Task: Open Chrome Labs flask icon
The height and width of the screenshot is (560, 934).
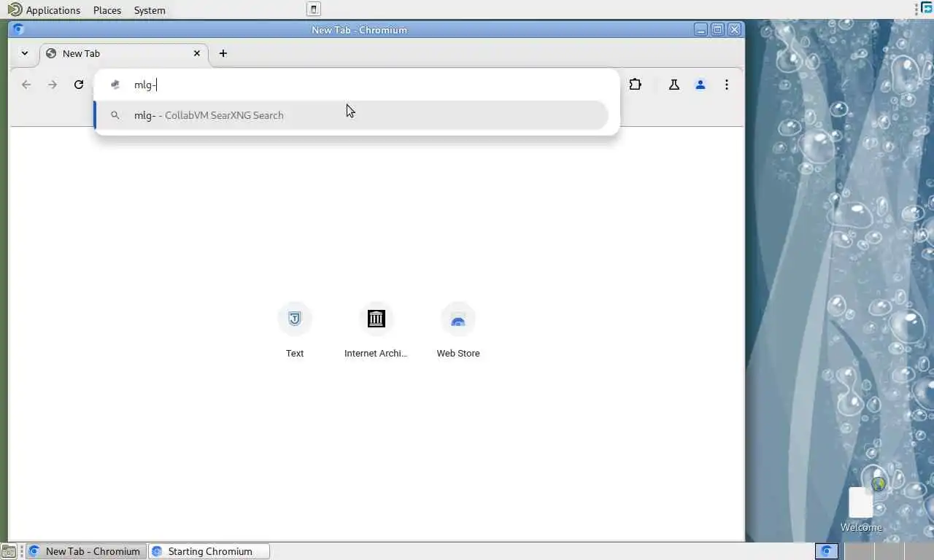Action: (674, 85)
